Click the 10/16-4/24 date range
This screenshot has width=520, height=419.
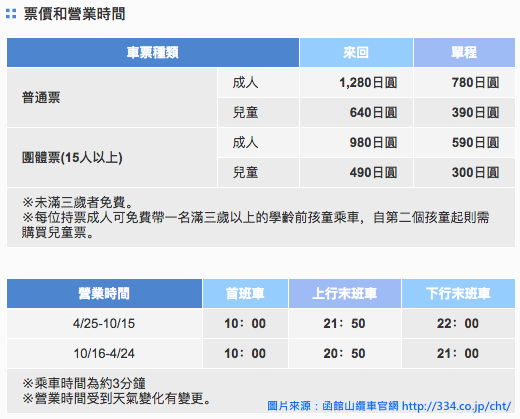click(104, 354)
